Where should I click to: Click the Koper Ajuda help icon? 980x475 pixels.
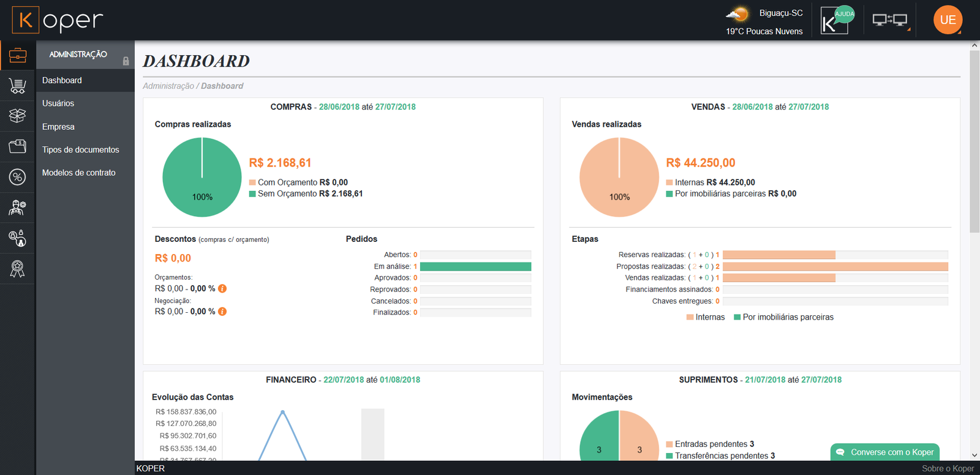click(x=835, y=21)
